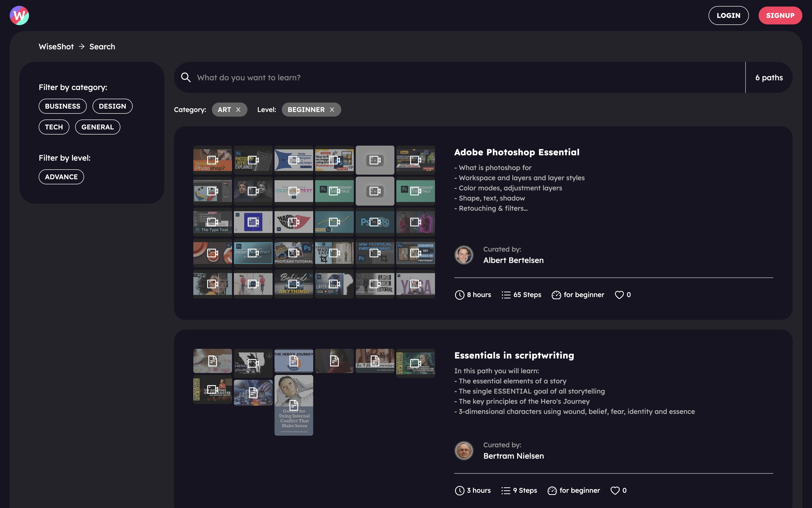Filter by GENERAL category
Viewport: 812px width, 508px height.
coord(98,127)
